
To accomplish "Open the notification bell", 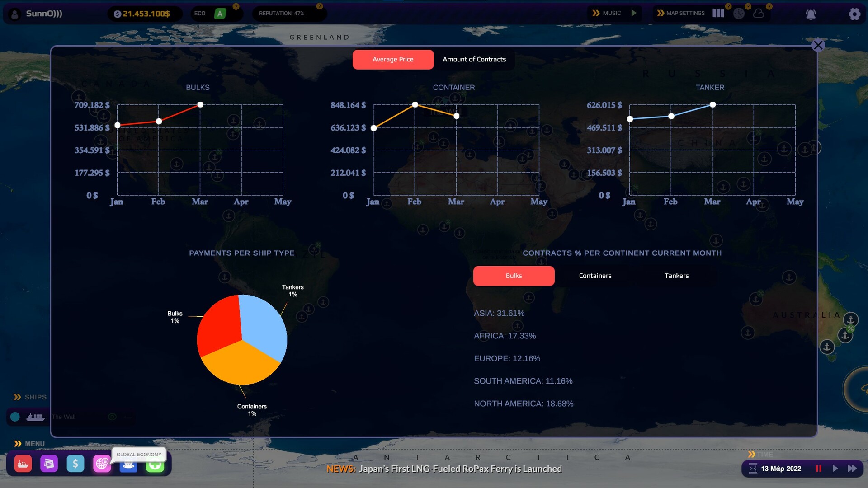I will coord(811,14).
